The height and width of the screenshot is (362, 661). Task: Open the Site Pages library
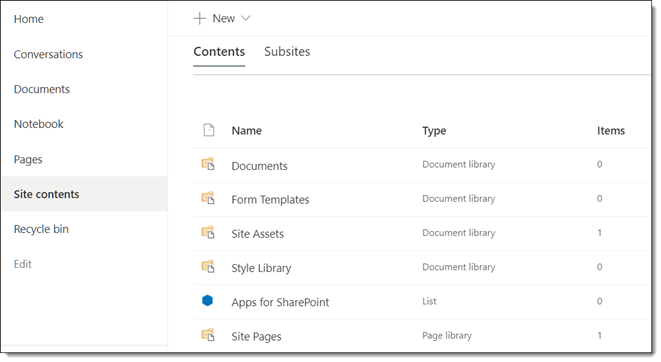tap(256, 337)
